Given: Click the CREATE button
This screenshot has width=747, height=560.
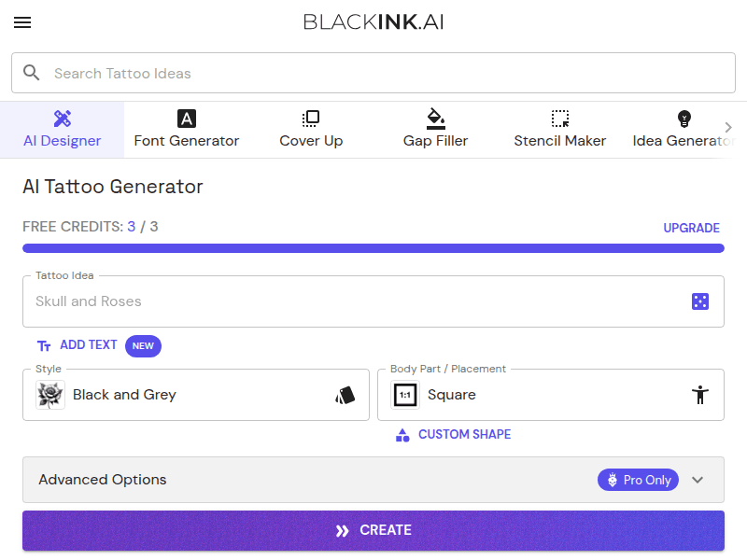Looking at the screenshot, I should 373,530.
